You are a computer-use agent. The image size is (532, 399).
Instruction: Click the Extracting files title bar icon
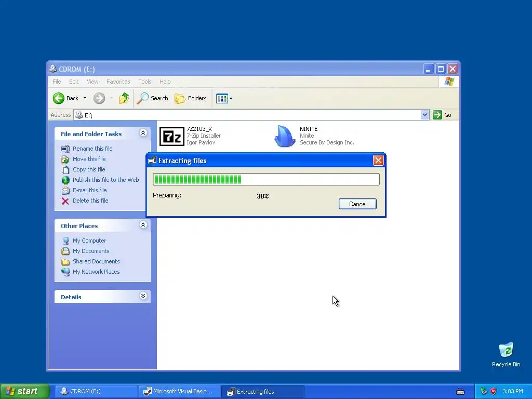click(x=152, y=161)
